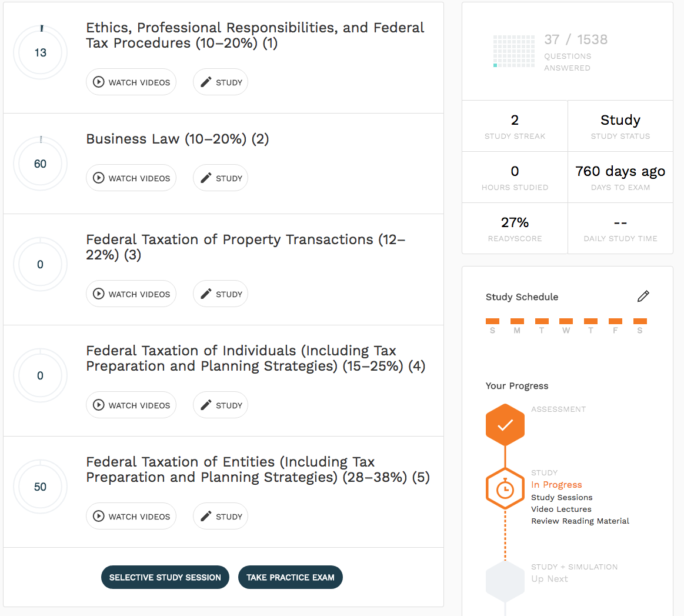This screenshot has height=616, width=684.
Task: Open the Business Law (10–20%) title
Action: (x=177, y=139)
